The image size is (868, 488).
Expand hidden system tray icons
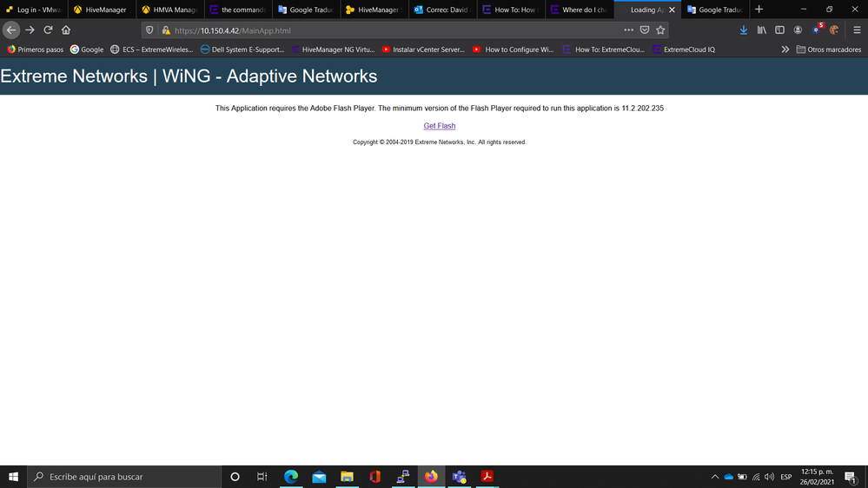point(715,477)
